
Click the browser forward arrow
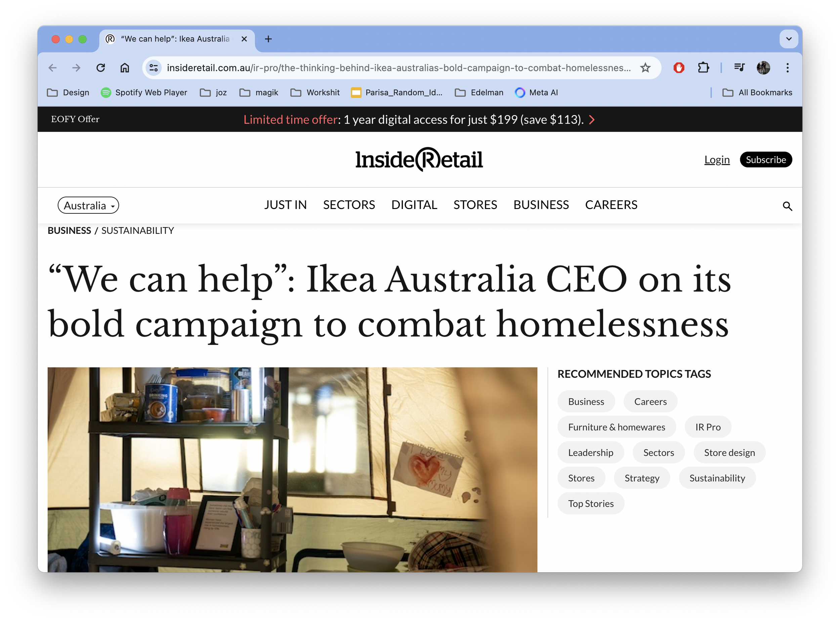click(x=76, y=68)
